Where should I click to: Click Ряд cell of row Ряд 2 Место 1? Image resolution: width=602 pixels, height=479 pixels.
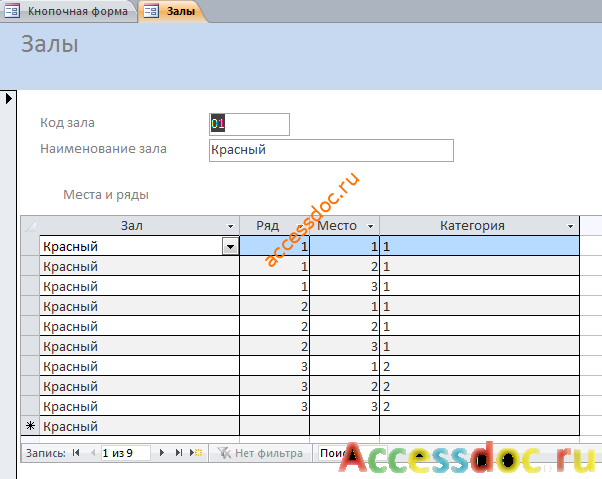(274, 306)
